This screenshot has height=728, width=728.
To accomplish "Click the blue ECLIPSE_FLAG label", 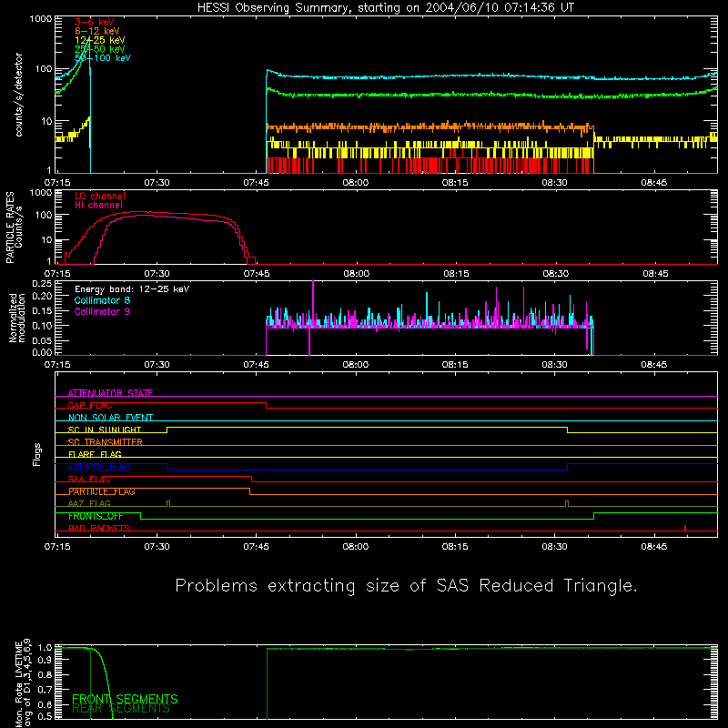I will pyautogui.click(x=99, y=467).
